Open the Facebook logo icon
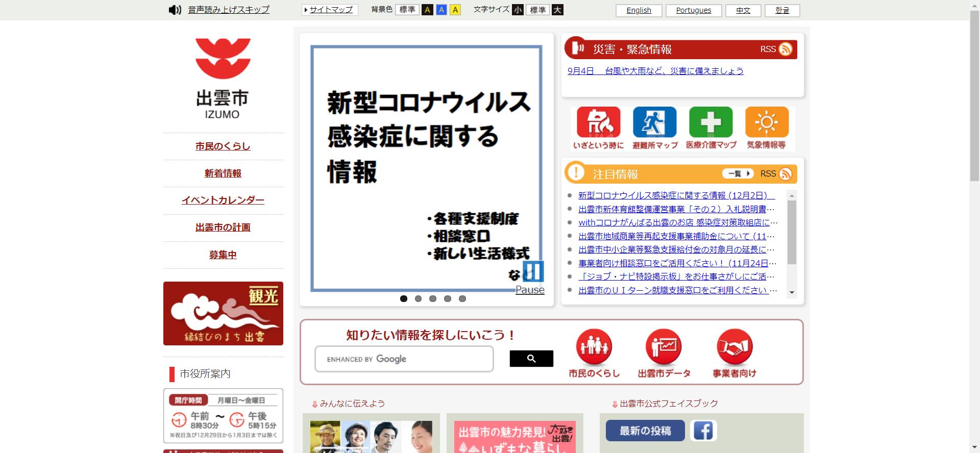The image size is (980, 453). [703, 431]
